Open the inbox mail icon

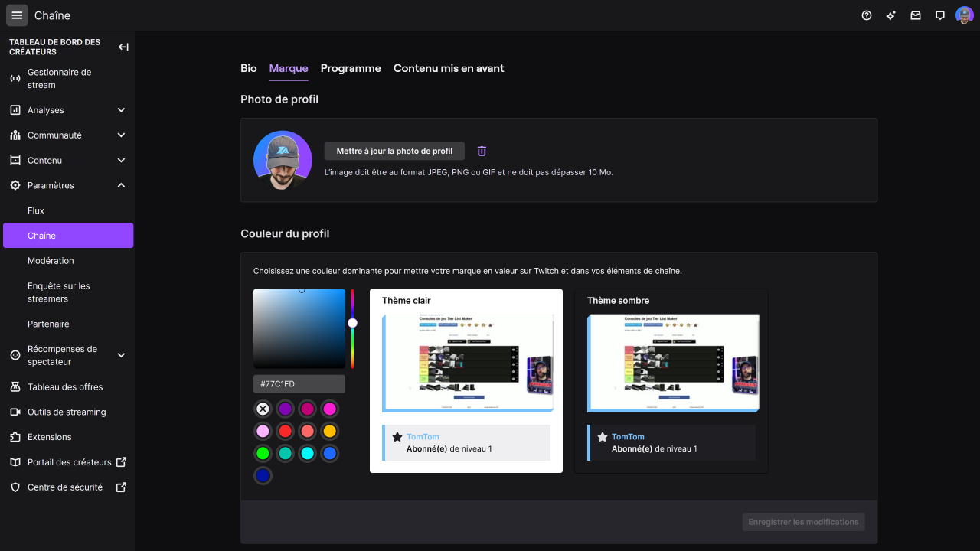tap(916, 15)
